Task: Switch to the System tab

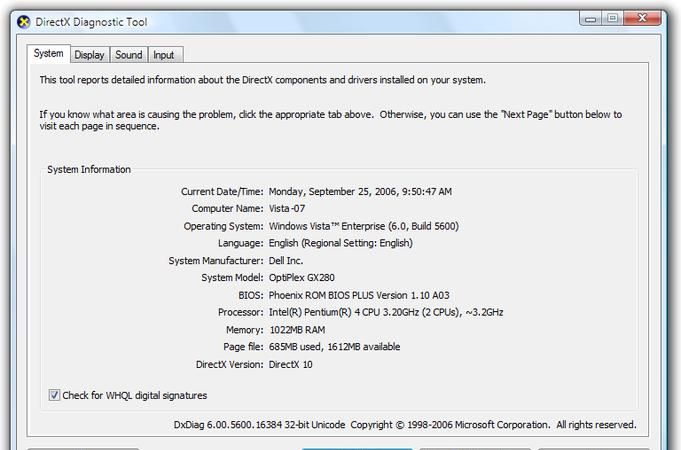Action: pyautogui.click(x=48, y=54)
